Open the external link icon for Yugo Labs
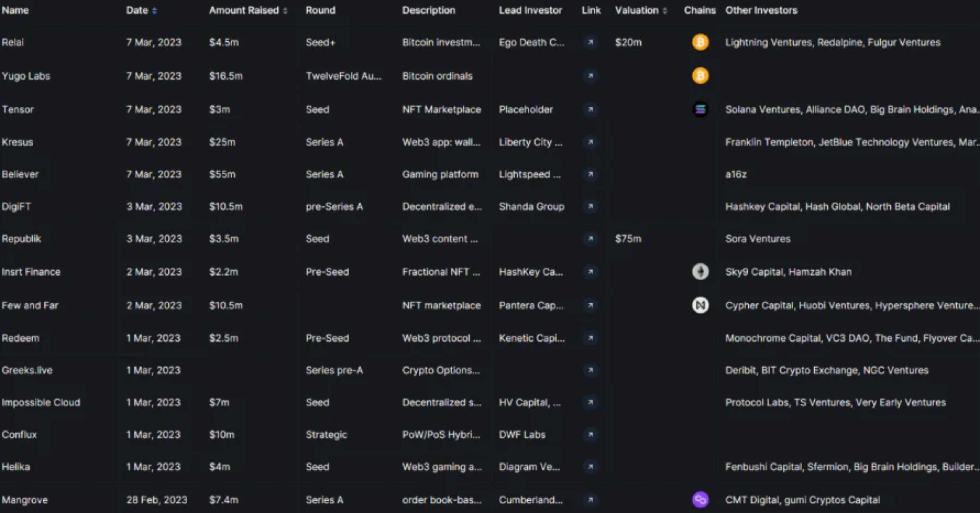Image resolution: width=980 pixels, height=513 pixels. click(590, 76)
